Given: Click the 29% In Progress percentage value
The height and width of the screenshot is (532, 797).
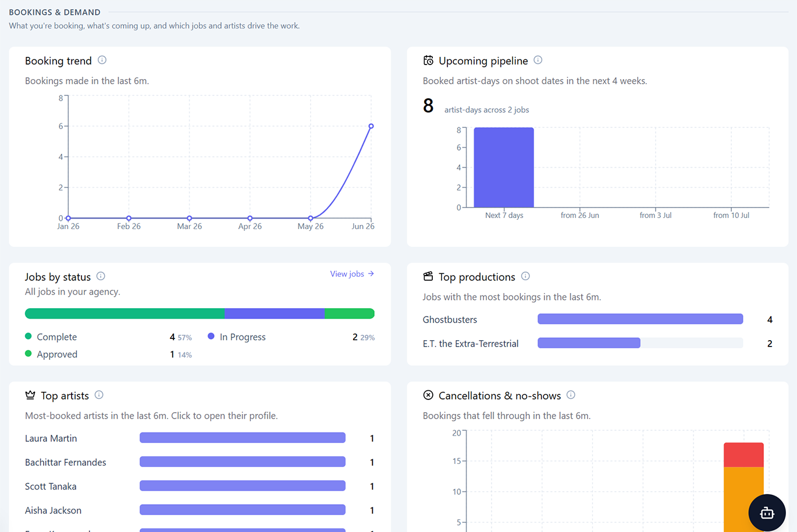Looking at the screenshot, I should pyautogui.click(x=368, y=338).
